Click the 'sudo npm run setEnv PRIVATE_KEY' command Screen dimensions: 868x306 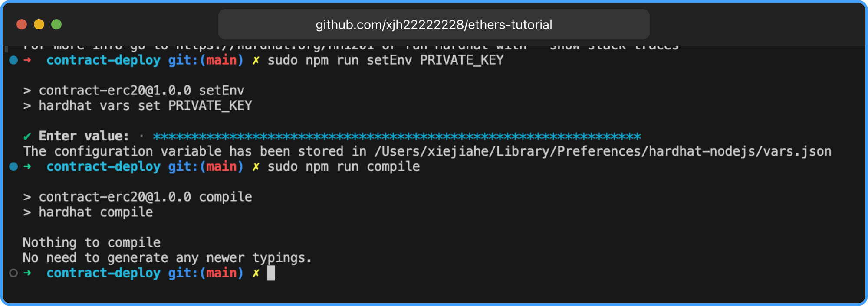click(385, 60)
